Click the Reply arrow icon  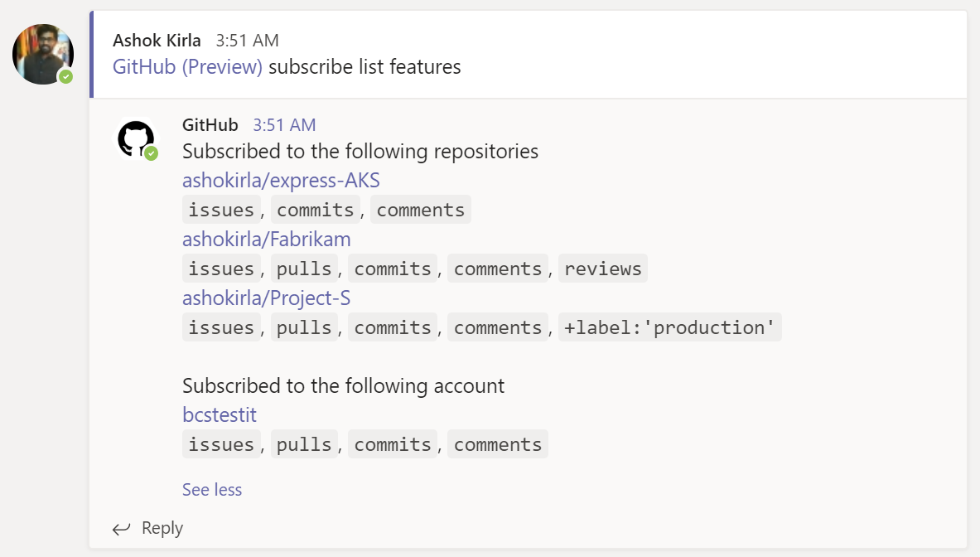click(x=122, y=529)
